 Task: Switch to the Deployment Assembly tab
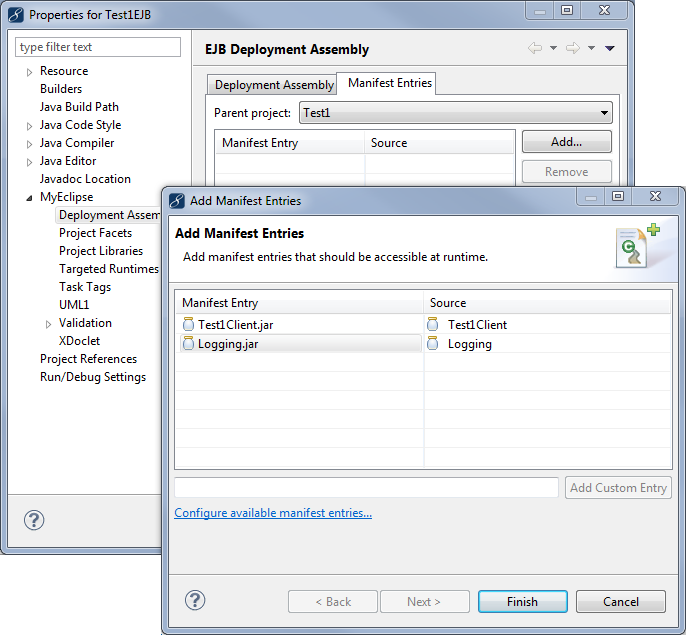coord(273,85)
